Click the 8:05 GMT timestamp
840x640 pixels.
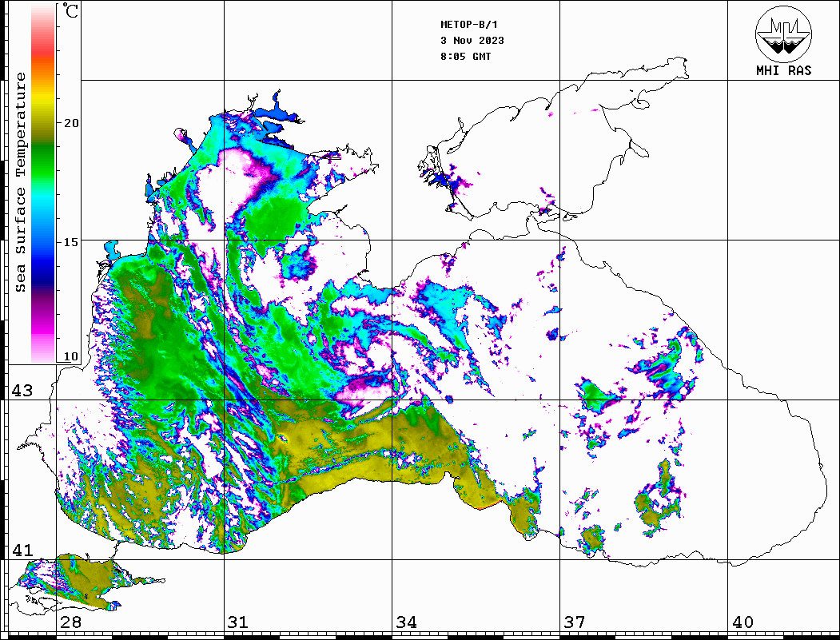coord(465,56)
